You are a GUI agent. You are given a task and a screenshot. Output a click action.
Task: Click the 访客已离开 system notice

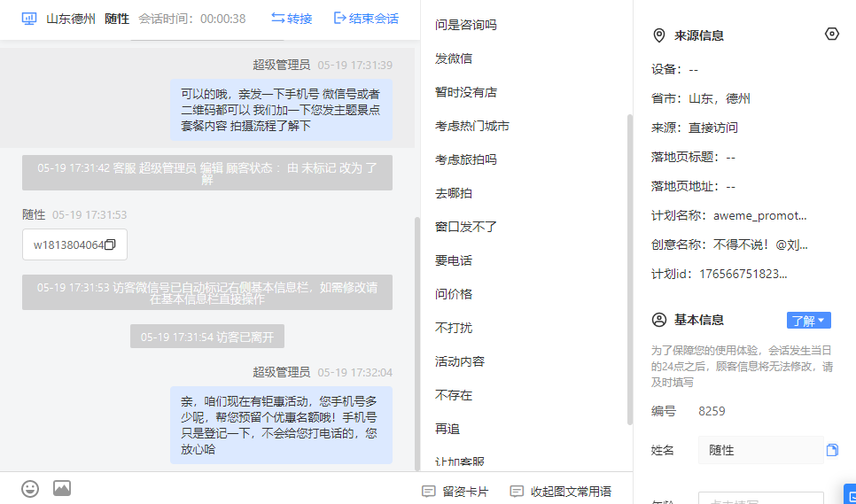(x=206, y=337)
